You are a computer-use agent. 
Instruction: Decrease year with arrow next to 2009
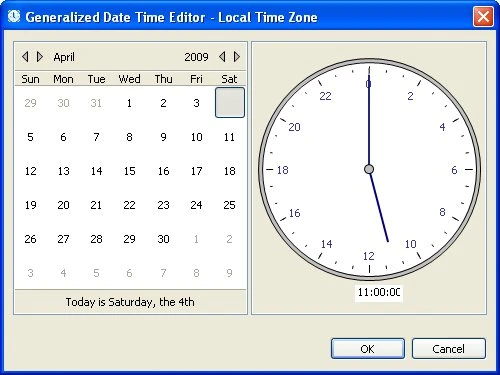click(222, 57)
